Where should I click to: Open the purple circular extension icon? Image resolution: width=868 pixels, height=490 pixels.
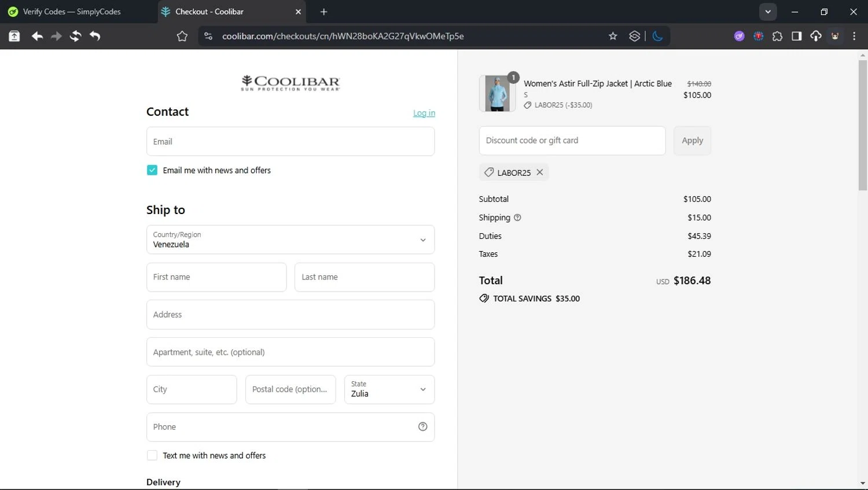739,36
